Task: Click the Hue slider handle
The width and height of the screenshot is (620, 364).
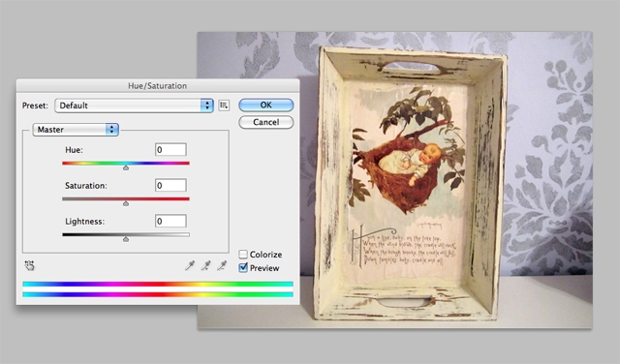Action: click(126, 167)
